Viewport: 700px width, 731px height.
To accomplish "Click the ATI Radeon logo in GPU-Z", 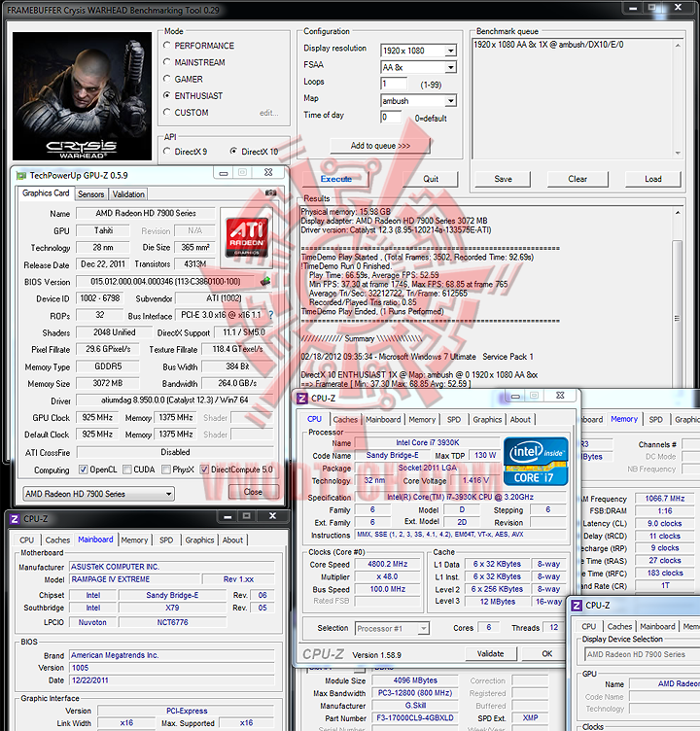I will tap(247, 237).
